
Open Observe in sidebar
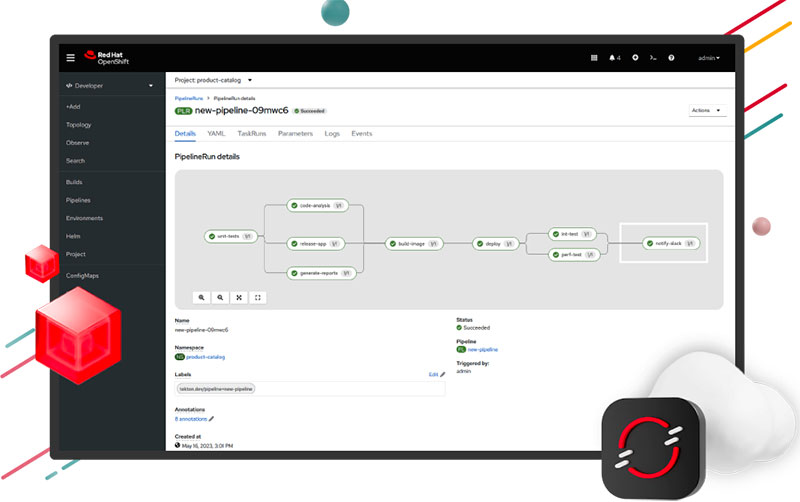pyautogui.click(x=78, y=143)
